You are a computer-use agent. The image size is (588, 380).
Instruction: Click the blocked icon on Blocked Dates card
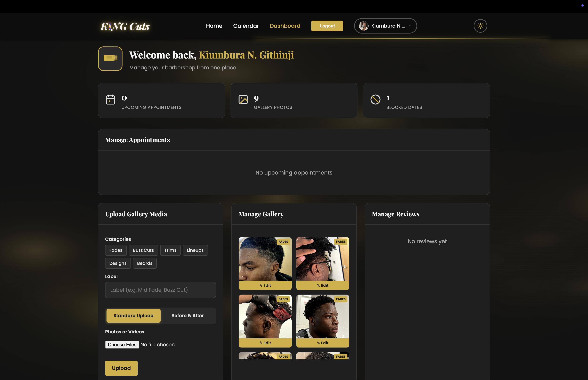point(375,100)
